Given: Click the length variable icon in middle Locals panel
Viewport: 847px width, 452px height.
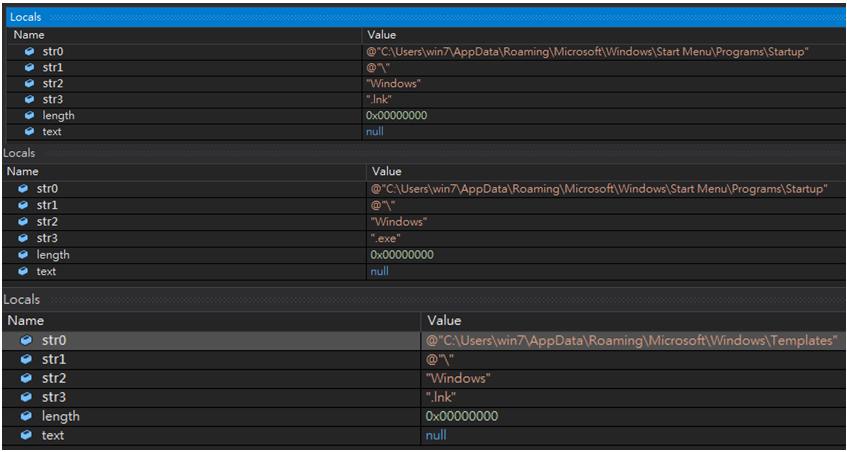Looking at the screenshot, I should point(24,255).
